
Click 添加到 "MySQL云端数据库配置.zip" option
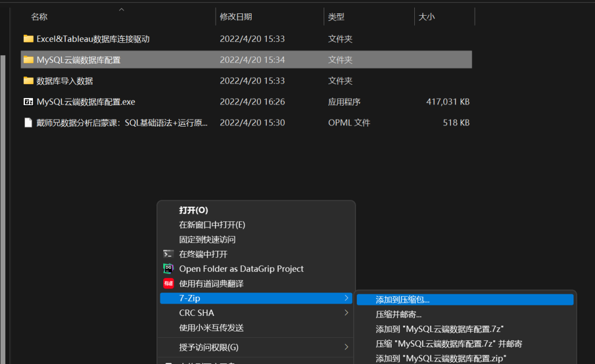441,358
